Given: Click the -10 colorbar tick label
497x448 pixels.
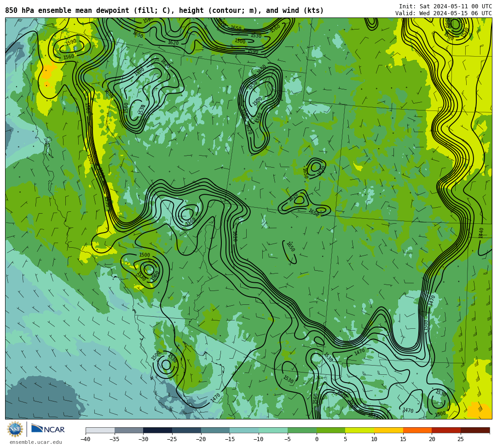Looking at the screenshot, I should tap(259, 439).
